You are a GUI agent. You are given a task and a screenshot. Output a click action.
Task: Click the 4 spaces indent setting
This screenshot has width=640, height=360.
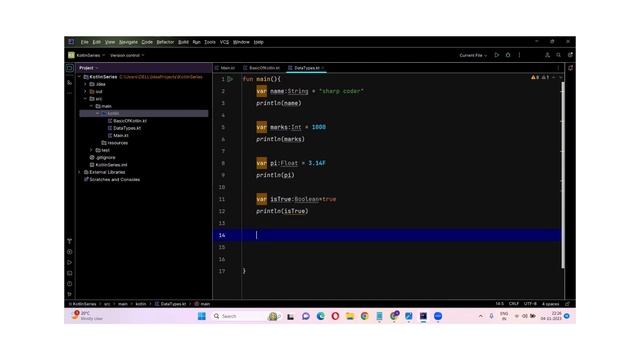click(x=550, y=304)
